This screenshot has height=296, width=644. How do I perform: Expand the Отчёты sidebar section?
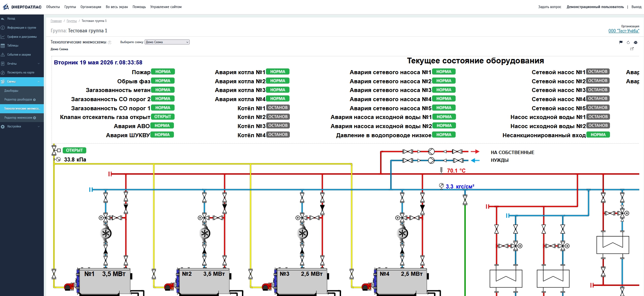[x=22, y=64]
